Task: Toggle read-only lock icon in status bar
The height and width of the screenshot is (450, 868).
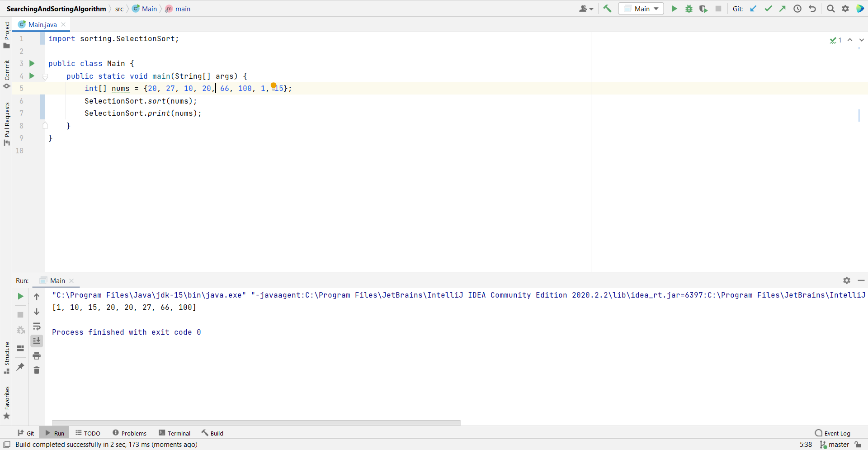Action: coord(858,445)
